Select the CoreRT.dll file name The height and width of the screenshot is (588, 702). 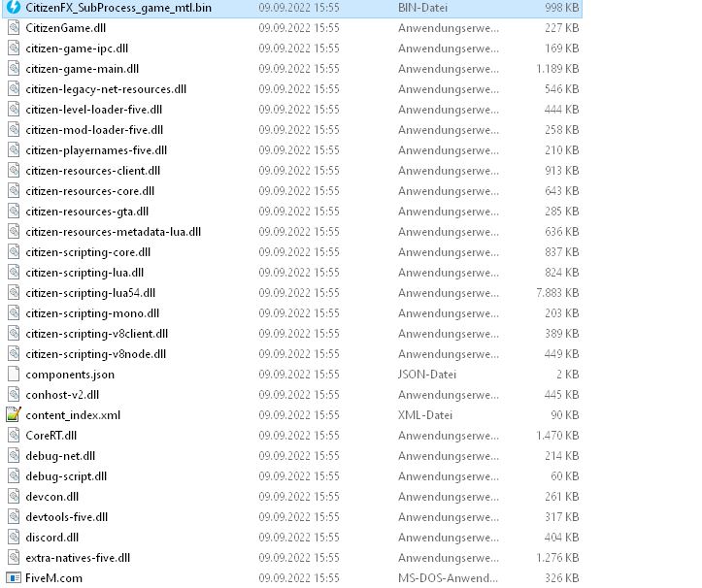[x=51, y=436]
